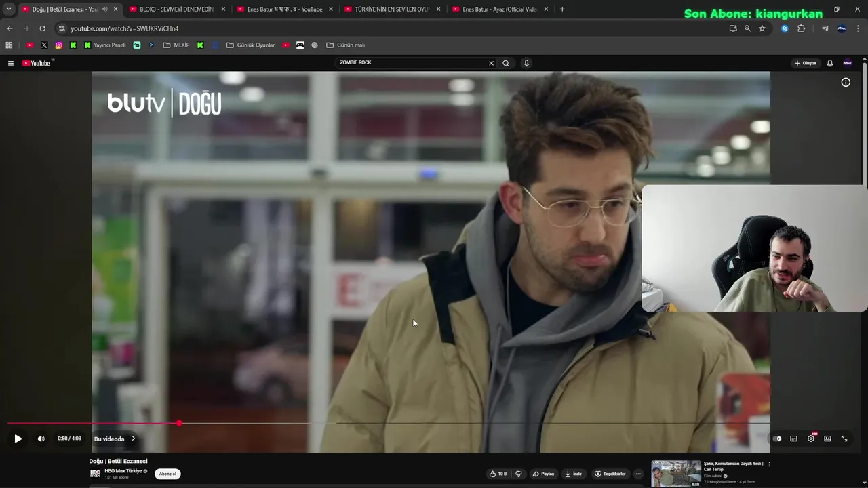The image size is (868, 488).
Task: Clear the ZOMBIE ROCK search text
Action: pos(491,63)
